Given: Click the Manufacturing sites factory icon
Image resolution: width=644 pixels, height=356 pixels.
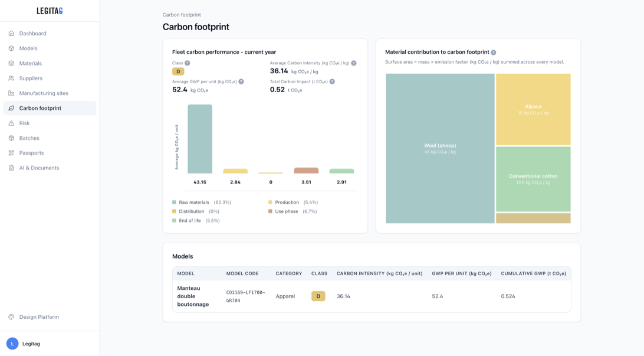Looking at the screenshot, I should pos(11,93).
